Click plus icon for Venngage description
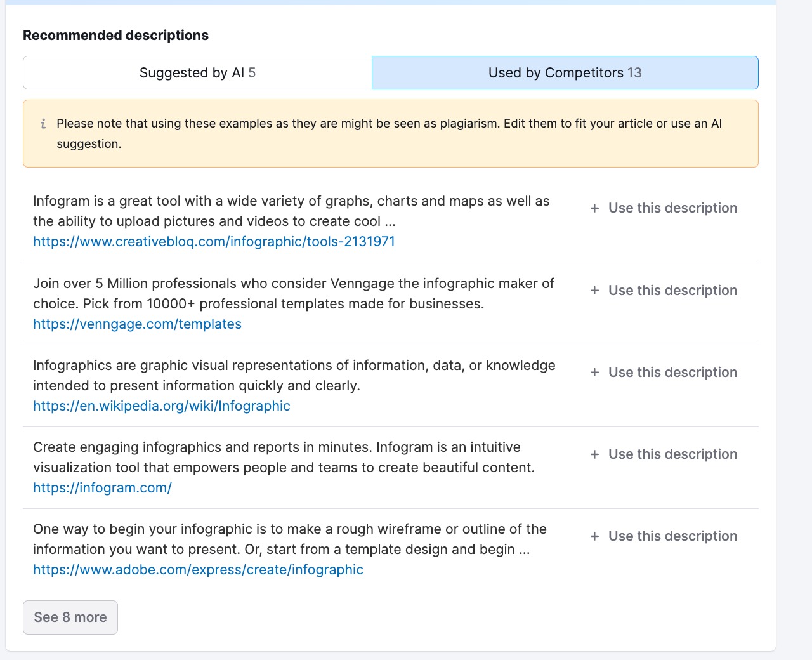Viewport: 812px width, 660px height. [594, 291]
